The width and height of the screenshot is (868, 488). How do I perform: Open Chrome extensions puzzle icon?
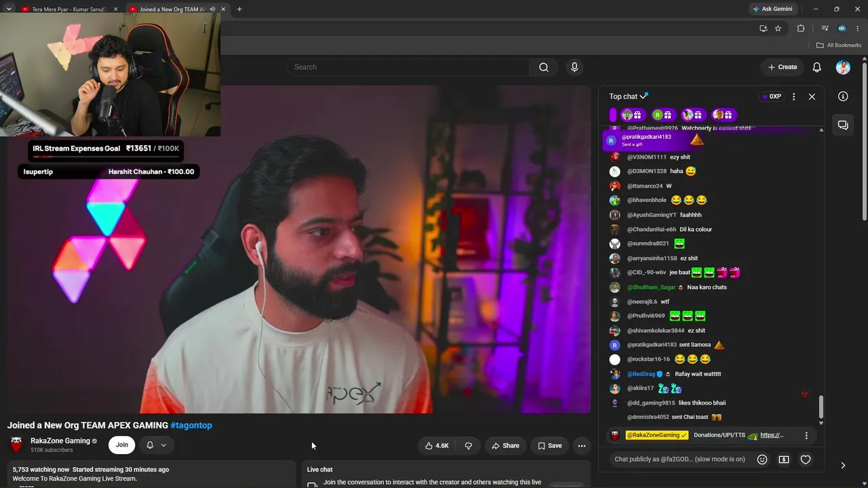point(801,28)
